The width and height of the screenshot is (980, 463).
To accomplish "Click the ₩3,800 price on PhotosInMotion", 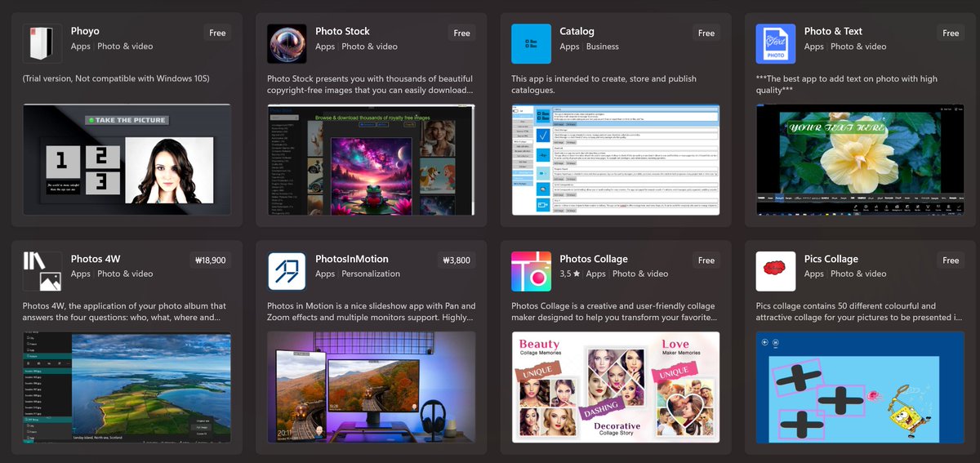I will tap(457, 260).
